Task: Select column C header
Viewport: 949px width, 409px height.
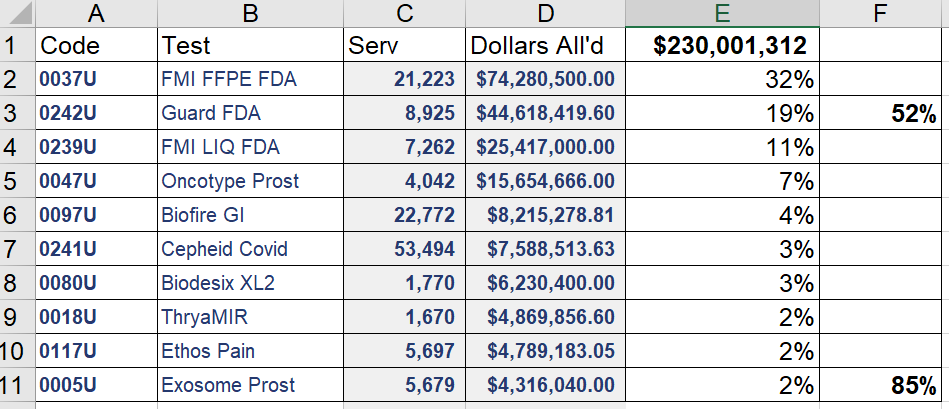Action: tap(404, 13)
